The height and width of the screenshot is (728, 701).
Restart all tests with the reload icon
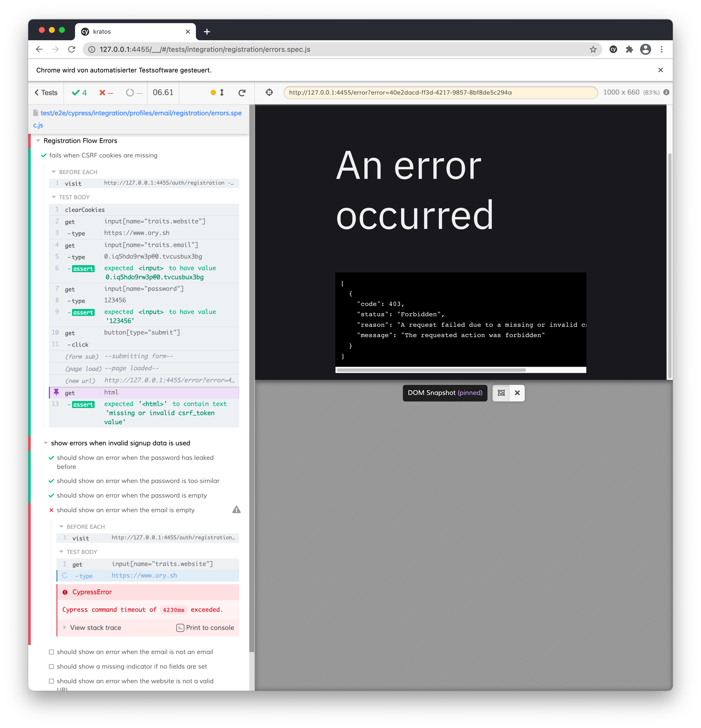tap(242, 93)
